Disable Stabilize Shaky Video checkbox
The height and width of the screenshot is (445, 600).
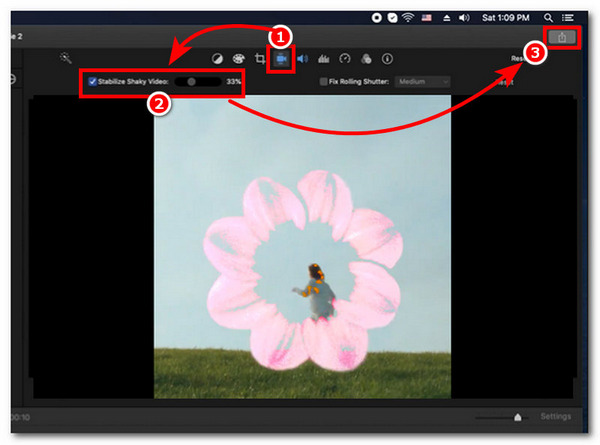click(x=93, y=81)
